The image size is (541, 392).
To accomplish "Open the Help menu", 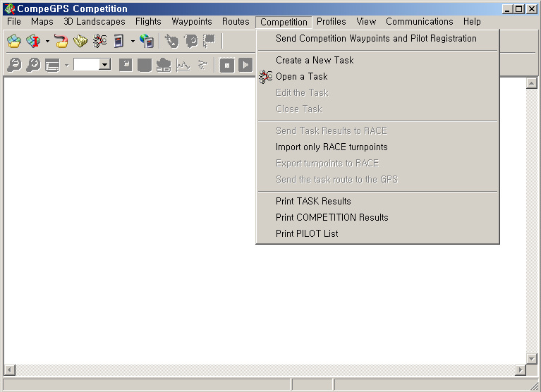I will pos(472,22).
